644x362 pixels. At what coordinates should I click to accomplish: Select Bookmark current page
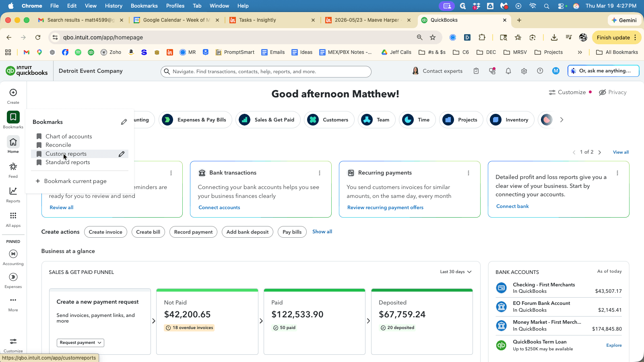(x=71, y=181)
